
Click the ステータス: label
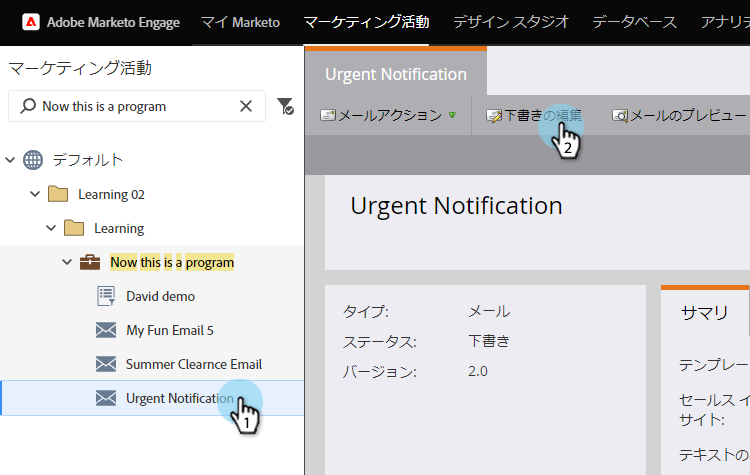click(380, 342)
